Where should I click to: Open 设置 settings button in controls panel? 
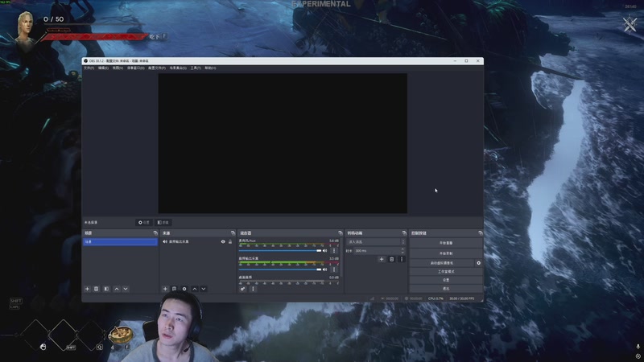446,280
